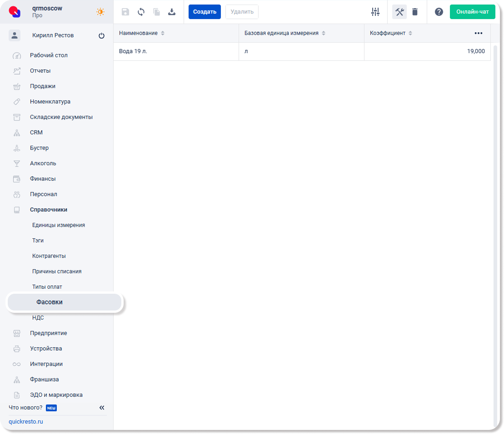504x434 pixels.
Task: Toggle the sun light theme switch
Action: coord(100,12)
